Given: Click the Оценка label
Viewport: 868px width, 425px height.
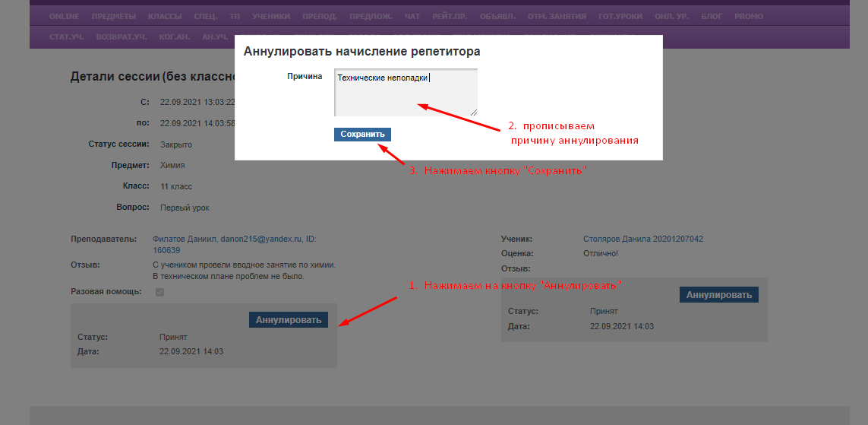Looking at the screenshot, I should [517, 253].
